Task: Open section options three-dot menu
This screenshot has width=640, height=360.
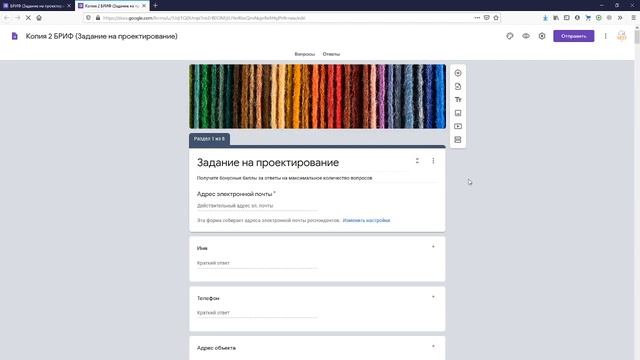Action: [433, 161]
